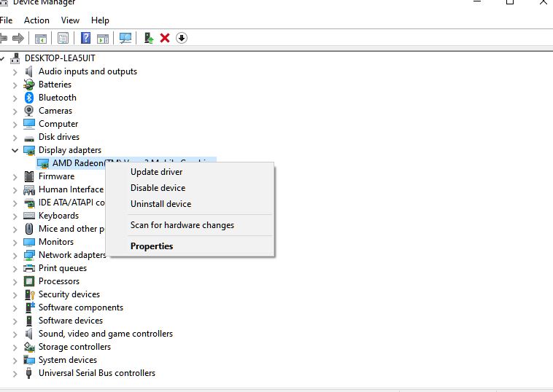553x392 pixels.
Task: Click the Help toolbar icon with question mark
Action: (86, 38)
